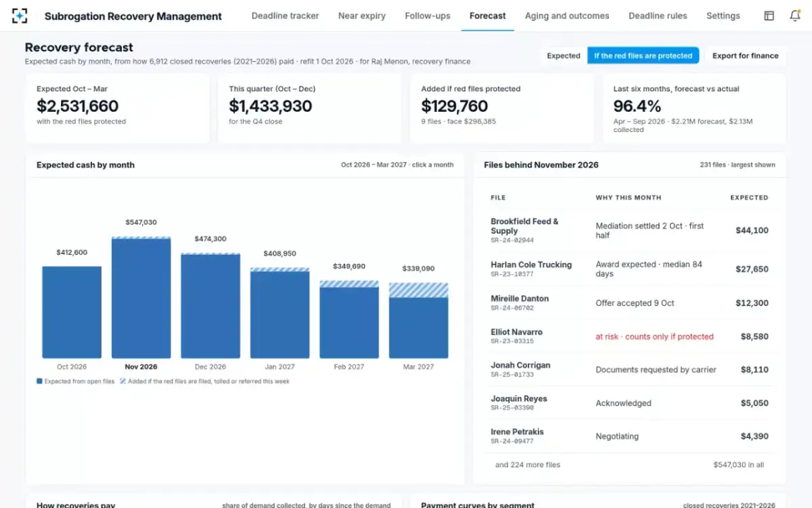The image size is (812, 508).
Task: Click the '$547,030 in all' total
Action: [738, 465]
